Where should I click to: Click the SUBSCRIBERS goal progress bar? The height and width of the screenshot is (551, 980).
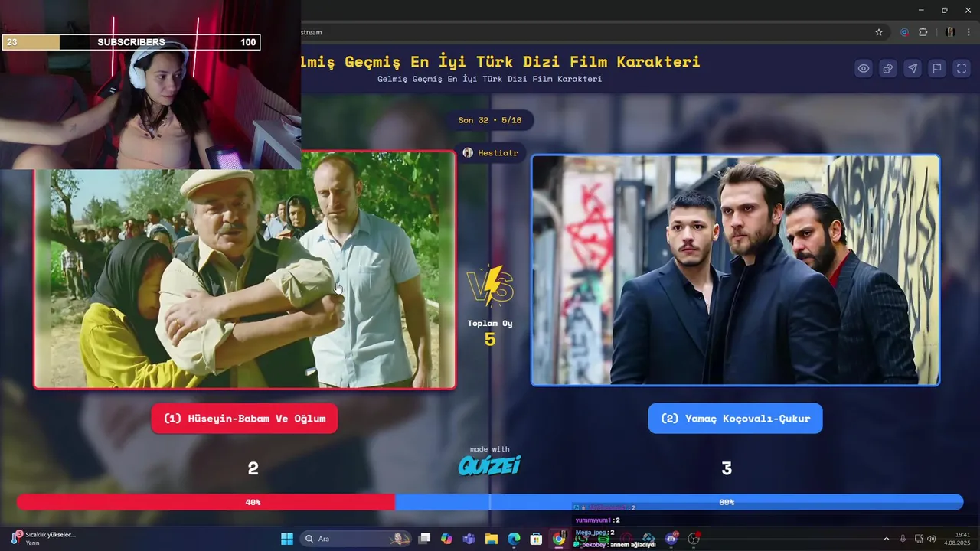[x=131, y=42]
